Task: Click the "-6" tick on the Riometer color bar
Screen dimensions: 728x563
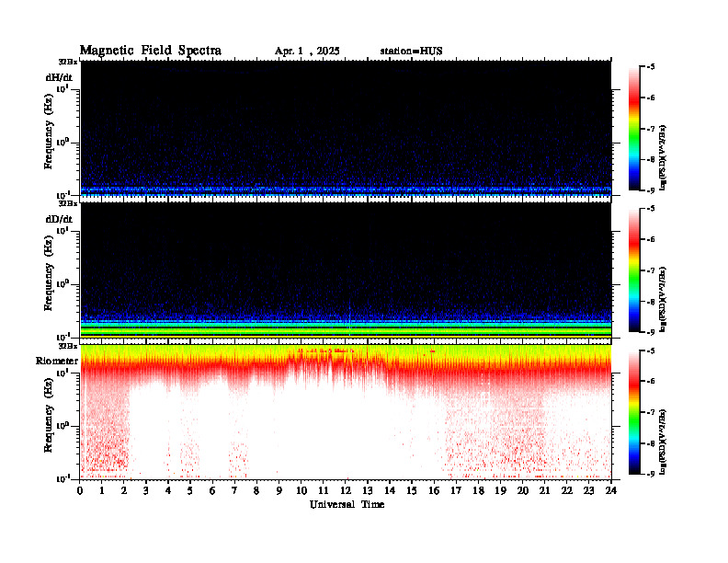Action: pyautogui.click(x=651, y=382)
